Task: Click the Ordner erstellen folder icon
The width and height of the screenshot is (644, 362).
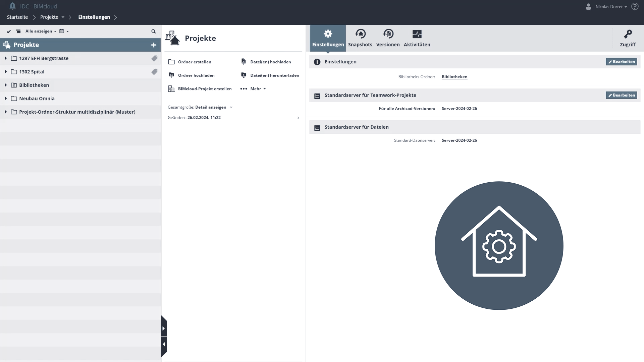Action: coord(171,62)
